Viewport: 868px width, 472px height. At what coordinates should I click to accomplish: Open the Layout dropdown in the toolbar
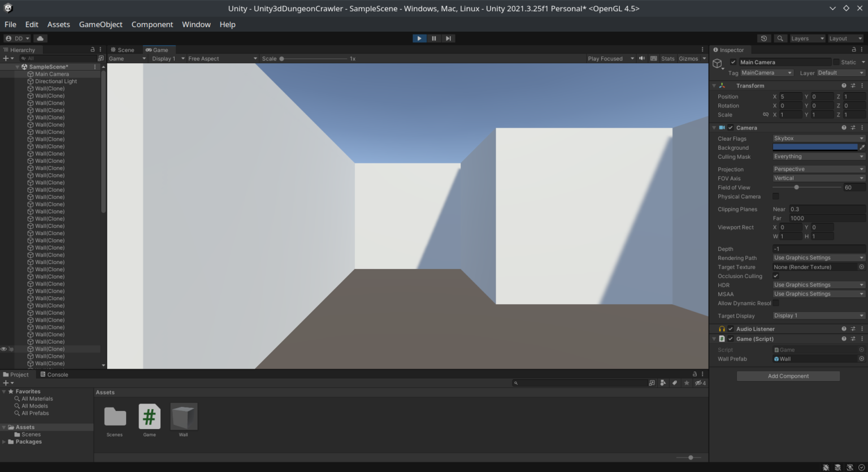tap(845, 38)
